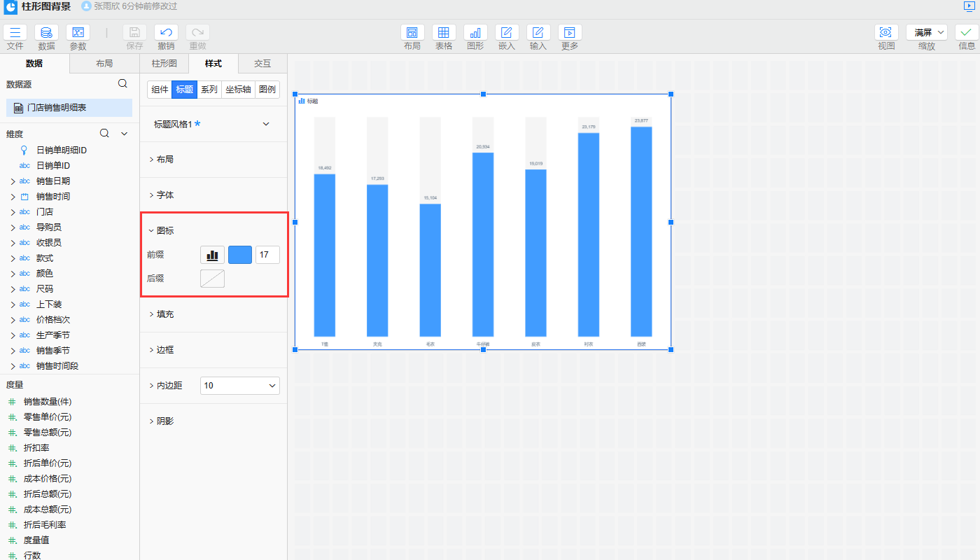The image size is (980, 560).
Task: Open the blue prefix icon color swatch
Action: 240,255
